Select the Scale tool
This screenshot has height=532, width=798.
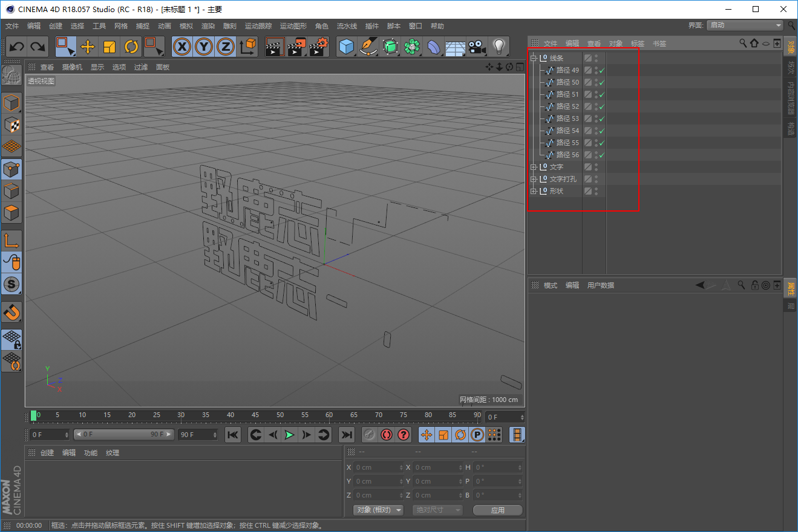110,47
